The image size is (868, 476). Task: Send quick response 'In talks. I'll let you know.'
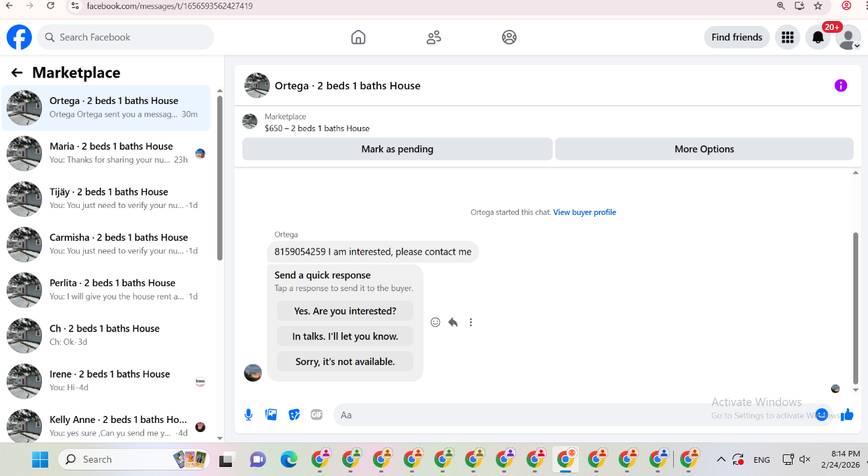click(x=345, y=336)
